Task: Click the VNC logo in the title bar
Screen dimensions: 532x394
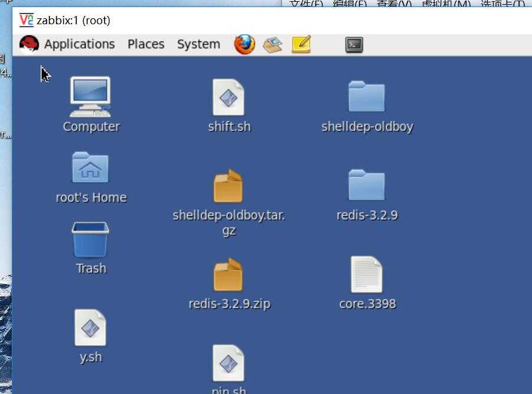Action: pos(26,20)
